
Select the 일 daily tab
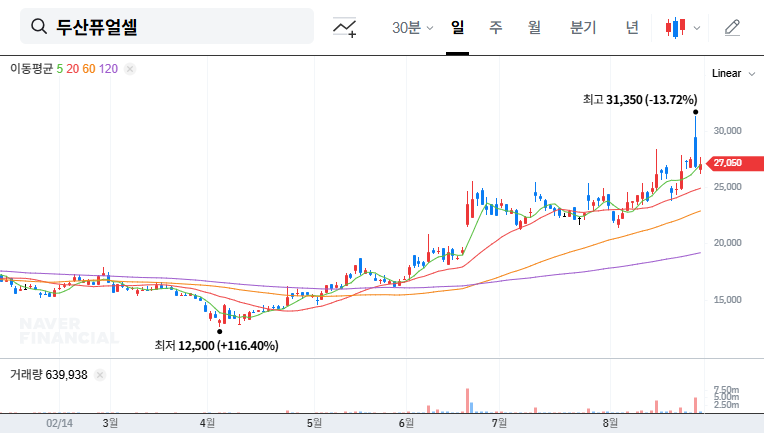click(457, 27)
